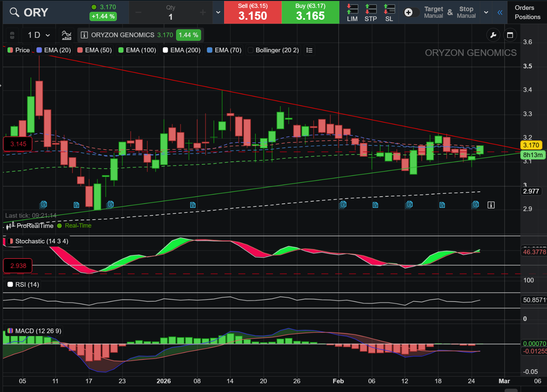Open the LIM limit order tool

coord(352,13)
